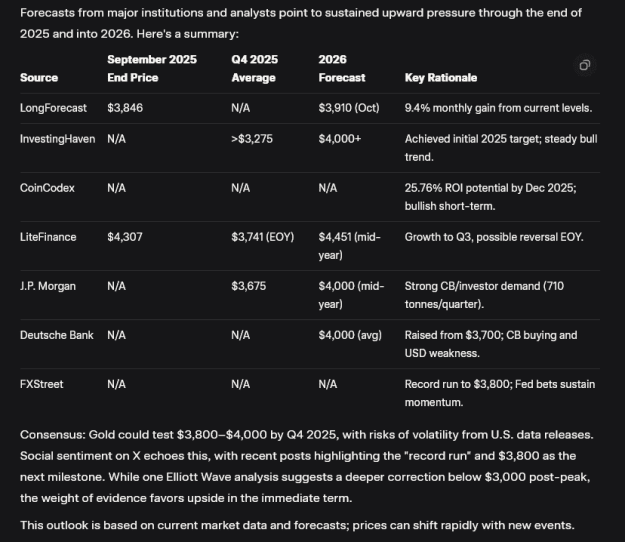Image resolution: width=625 pixels, height=542 pixels.
Task: Click the InvestingHaven row label
Action: click(x=57, y=139)
